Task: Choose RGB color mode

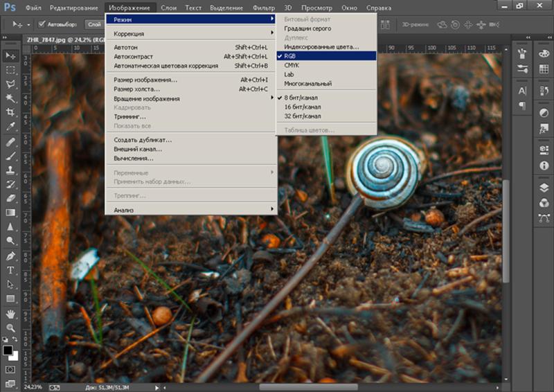Action: 326,56
